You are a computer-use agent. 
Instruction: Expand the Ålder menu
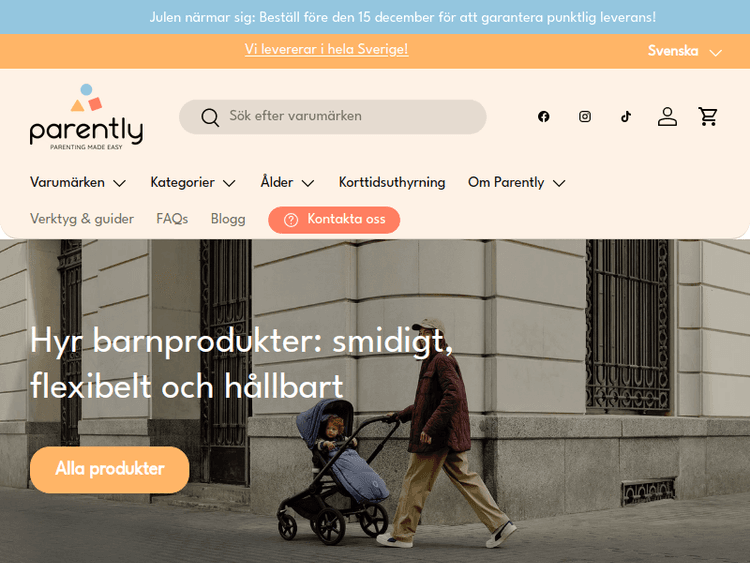pyautogui.click(x=287, y=182)
